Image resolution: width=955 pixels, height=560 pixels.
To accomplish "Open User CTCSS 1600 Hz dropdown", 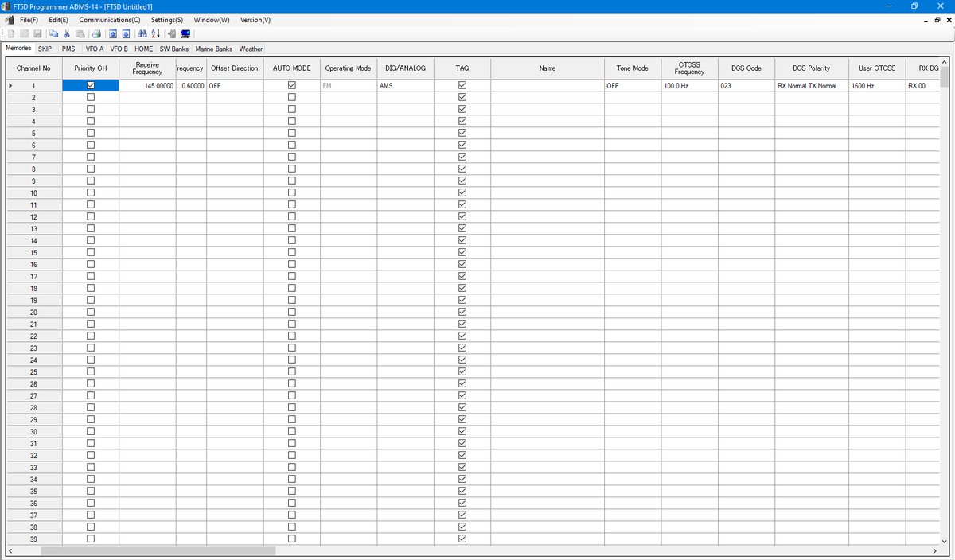I will (877, 85).
